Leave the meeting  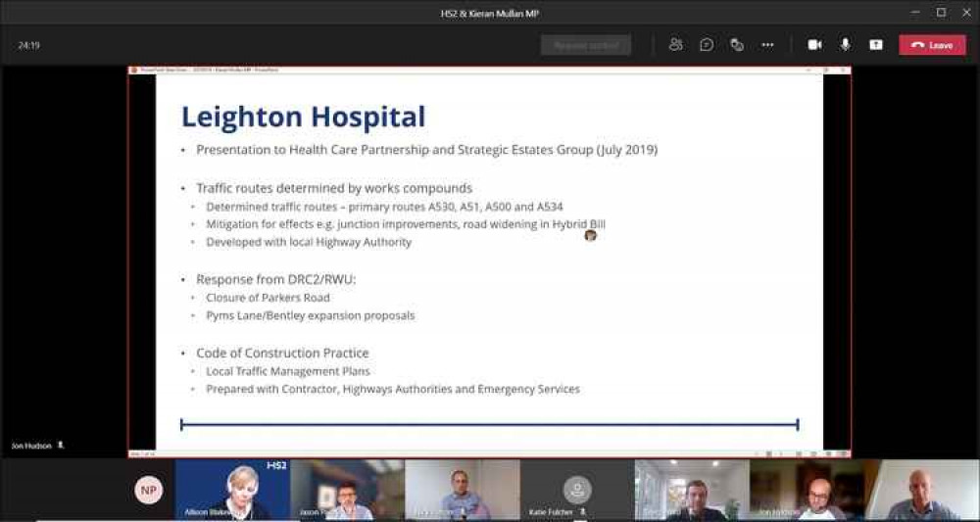932,45
